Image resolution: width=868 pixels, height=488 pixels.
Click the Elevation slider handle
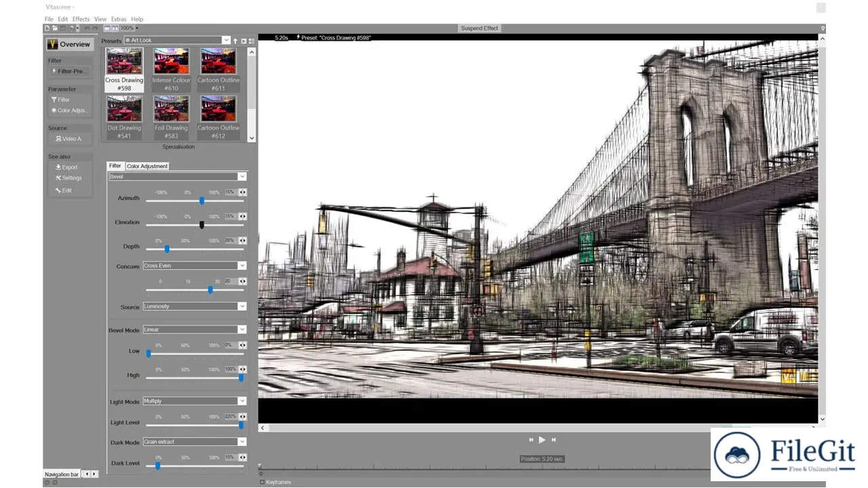tap(201, 225)
